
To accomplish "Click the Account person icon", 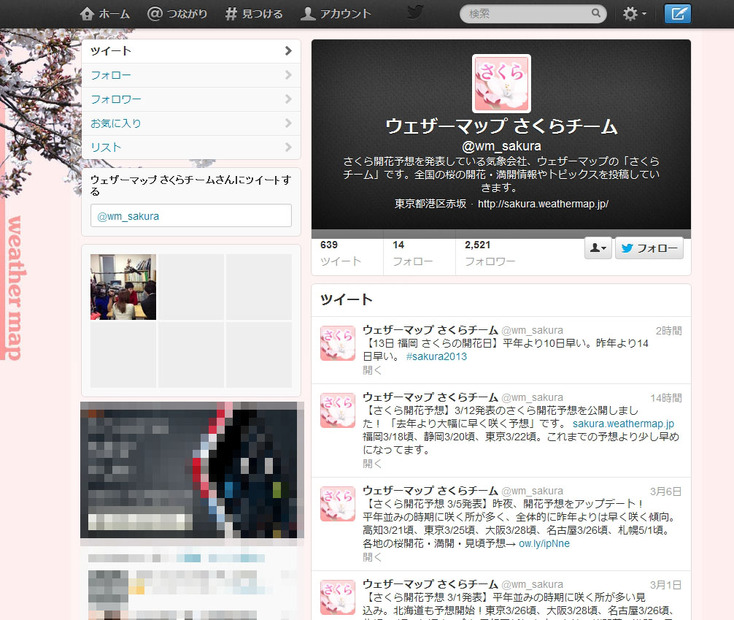I will tap(308, 14).
